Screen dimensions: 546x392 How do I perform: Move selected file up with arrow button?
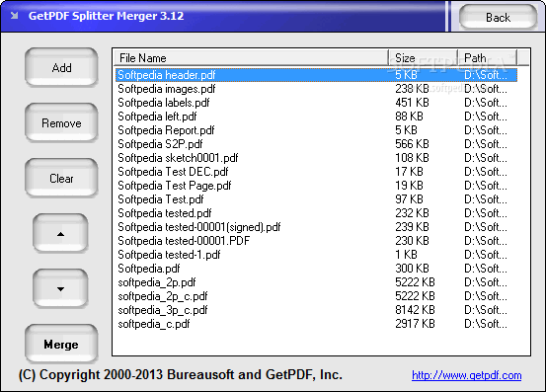pyautogui.click(x=60, y=234)
